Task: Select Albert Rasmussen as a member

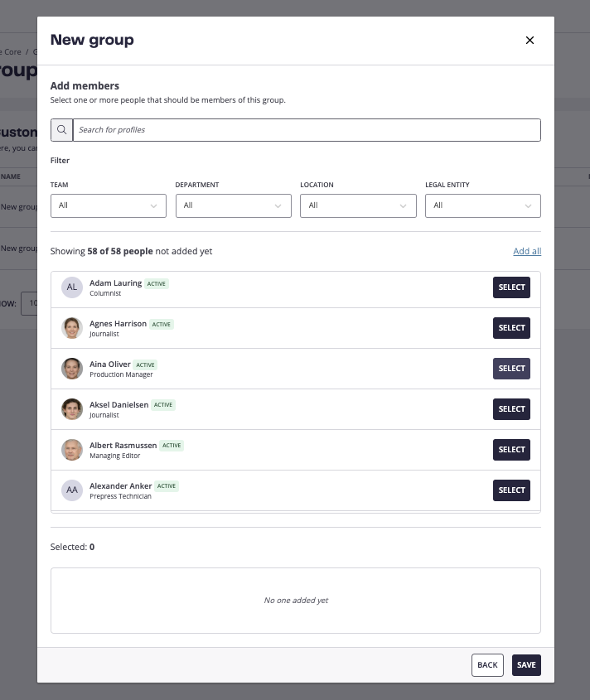Action: click(x=511, y=450)
